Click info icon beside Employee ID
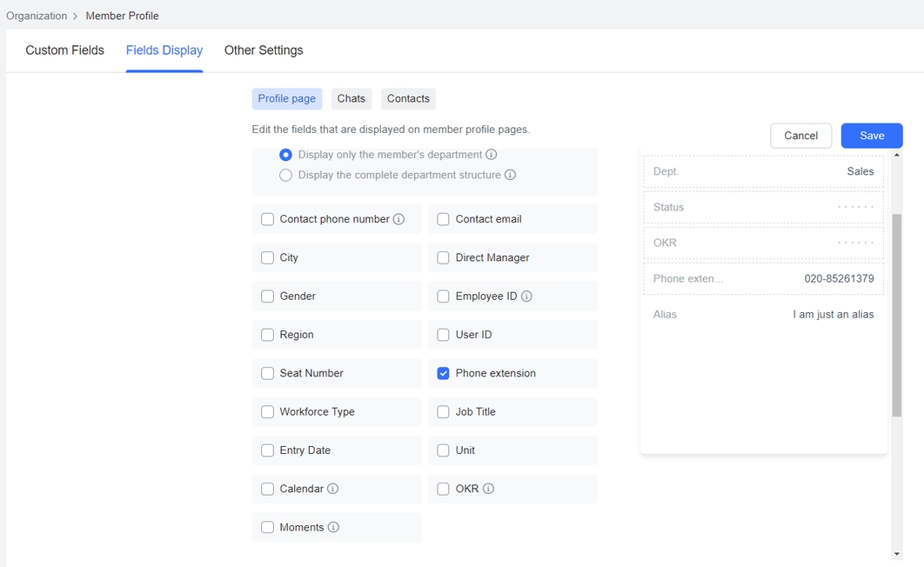Viewport: 924px width, 567px height. pos(526,297)
